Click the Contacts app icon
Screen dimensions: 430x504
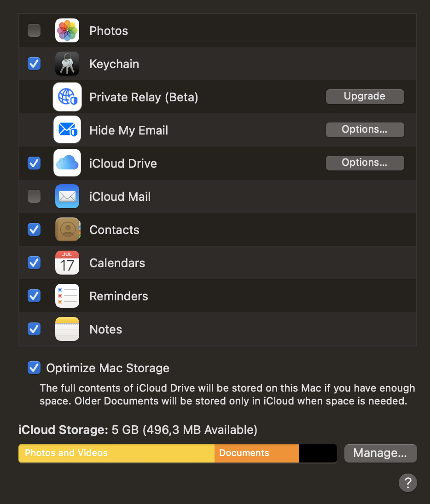tap(67, 229)
